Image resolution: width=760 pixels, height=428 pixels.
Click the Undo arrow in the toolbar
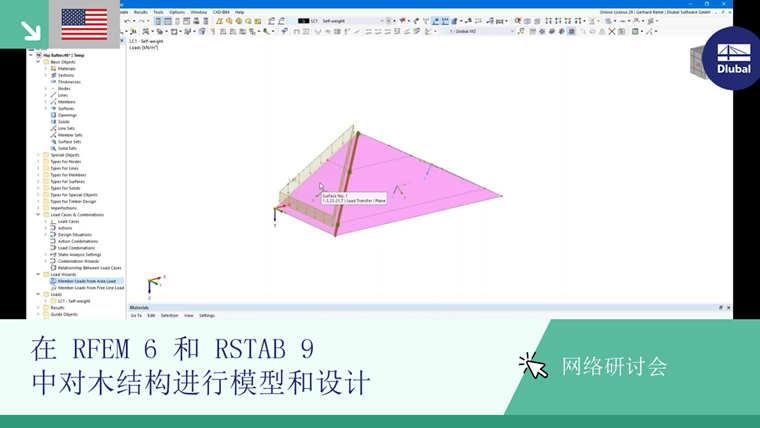127,21
